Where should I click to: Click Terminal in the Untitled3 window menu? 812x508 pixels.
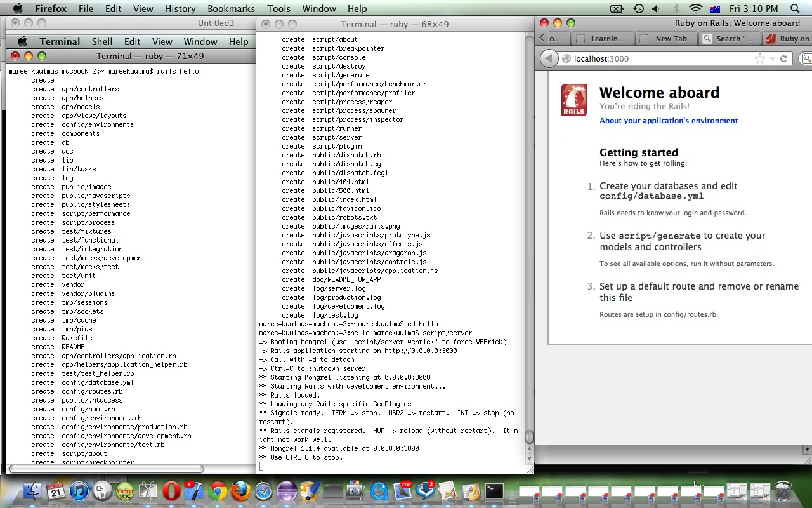coord(60,41)
